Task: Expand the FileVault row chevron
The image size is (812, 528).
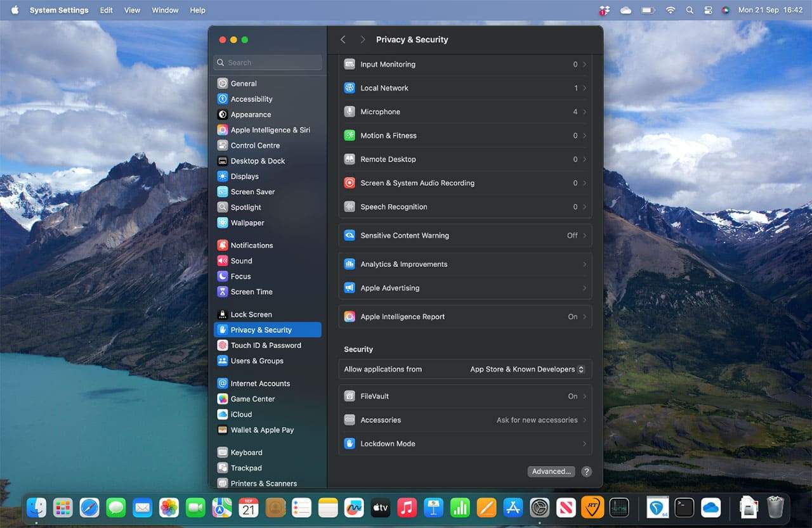Action: click(584, 396)
